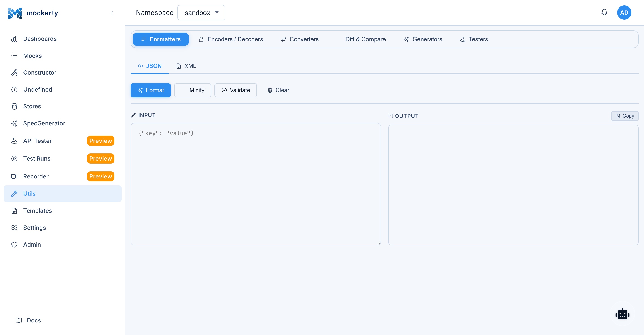Click the SpecGenerator sparkle icon
The width and height of the screenshot is (644, 335).
click(14, 123)
